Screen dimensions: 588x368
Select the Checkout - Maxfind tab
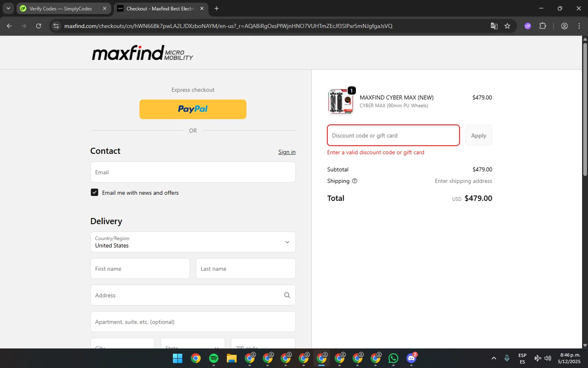tap(160, 8)
